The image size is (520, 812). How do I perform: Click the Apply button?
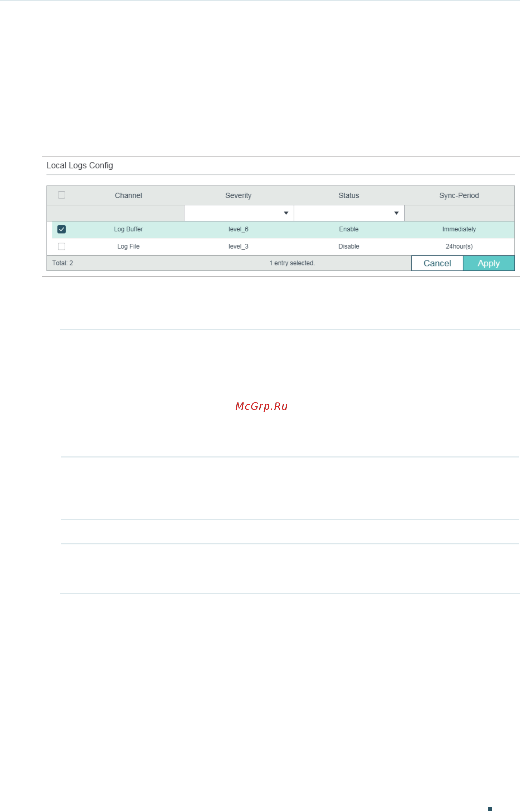[x=489, y=263]
